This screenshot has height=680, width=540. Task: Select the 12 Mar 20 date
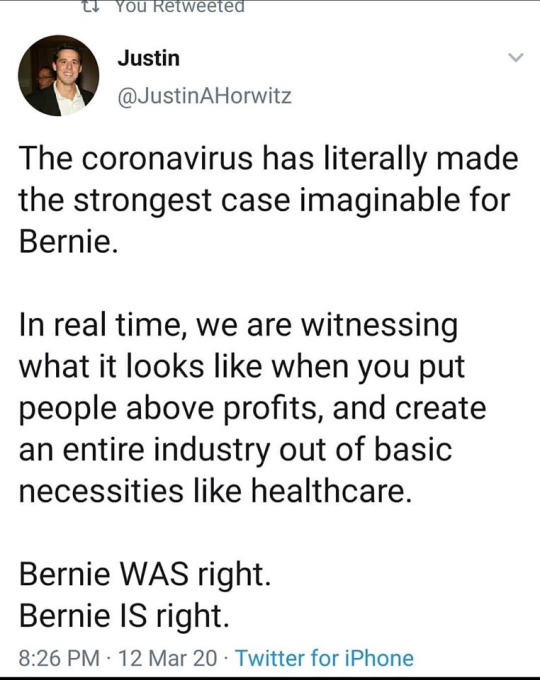pos(167,658)
